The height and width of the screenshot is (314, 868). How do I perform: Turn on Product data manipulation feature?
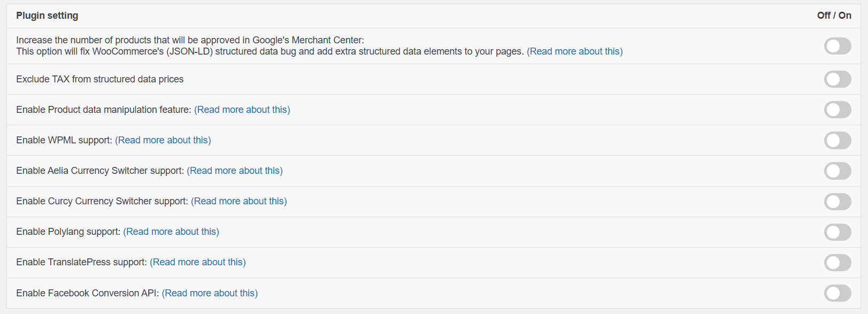pyautogui.click(x=838, y=110)
